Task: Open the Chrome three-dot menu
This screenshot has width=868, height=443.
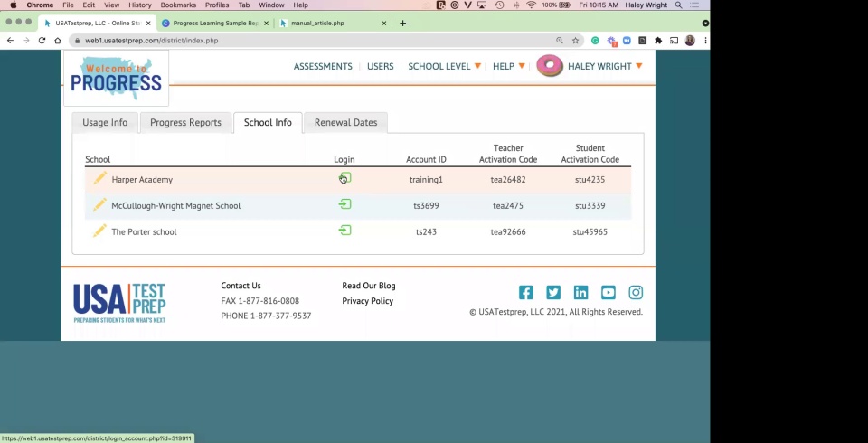Action: pyautogui.click(x=705, y=41)
